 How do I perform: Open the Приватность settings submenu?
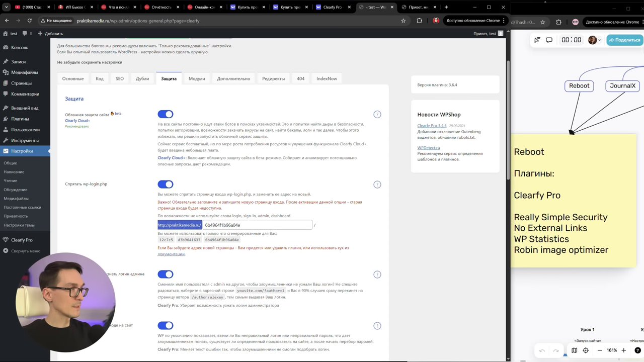click(x=16, y=216)
